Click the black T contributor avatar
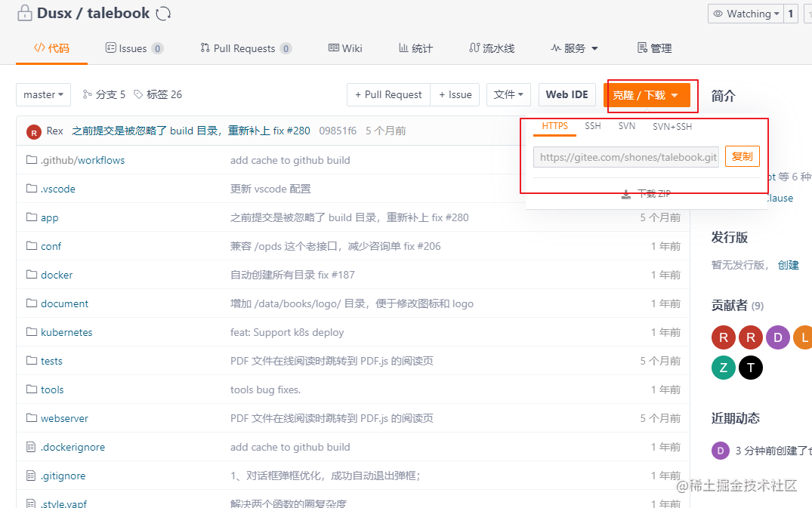Screen dimensions: 812x508 pos(750,368)
